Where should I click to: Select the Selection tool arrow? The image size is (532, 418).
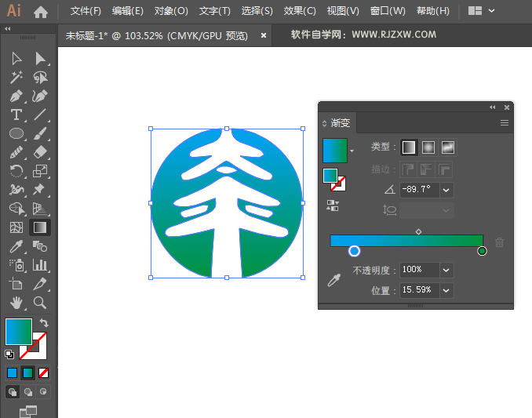(16, 59)
